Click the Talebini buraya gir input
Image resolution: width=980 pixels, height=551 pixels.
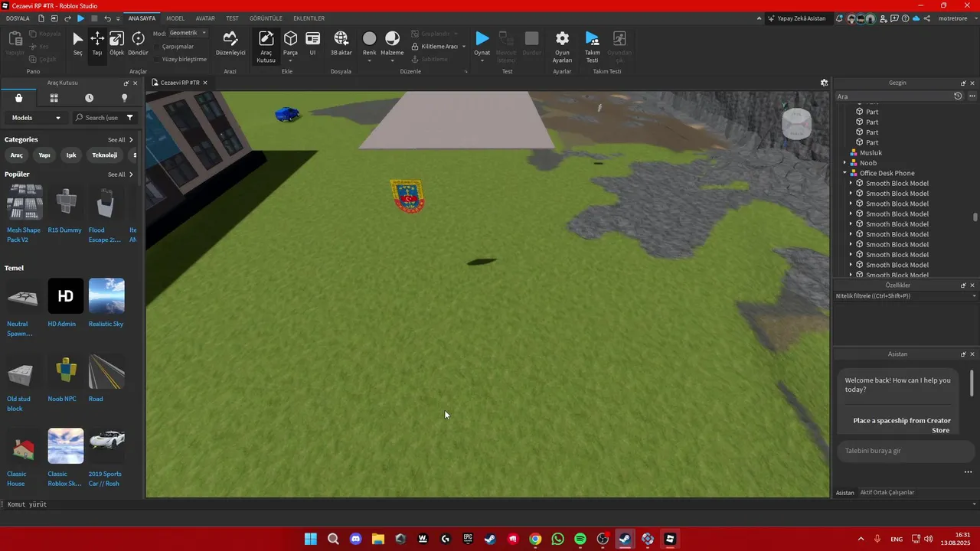pos(905,451)
